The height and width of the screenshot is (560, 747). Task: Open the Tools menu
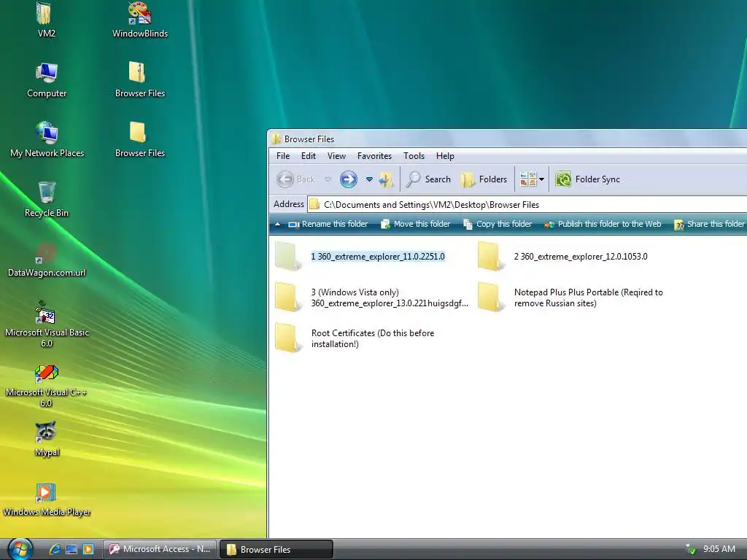(414, 156)
